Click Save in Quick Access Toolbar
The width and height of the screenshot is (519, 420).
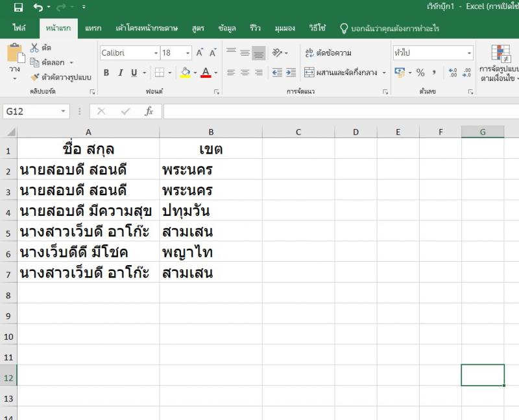click(18, 6)
